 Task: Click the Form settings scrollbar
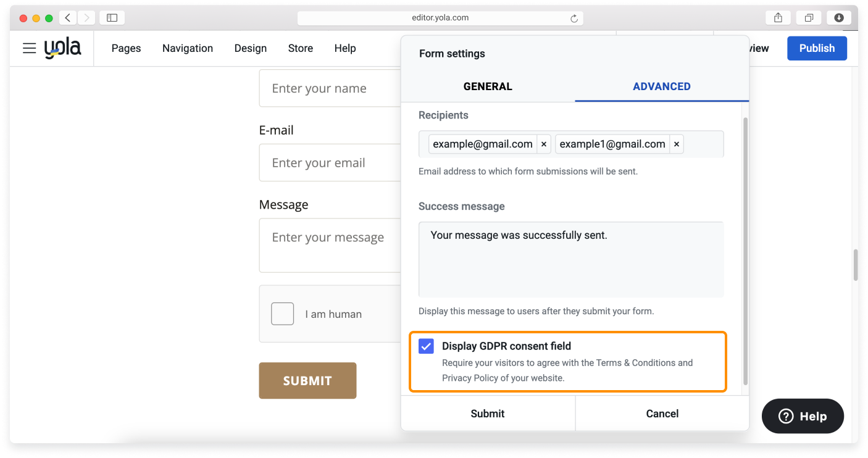[x=745, y=247]
